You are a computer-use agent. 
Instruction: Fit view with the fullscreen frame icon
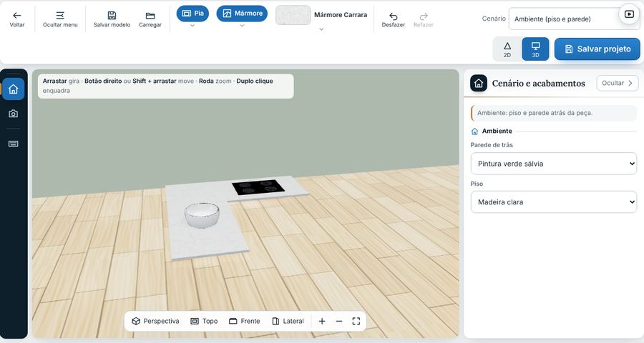[x=356, y=322]
